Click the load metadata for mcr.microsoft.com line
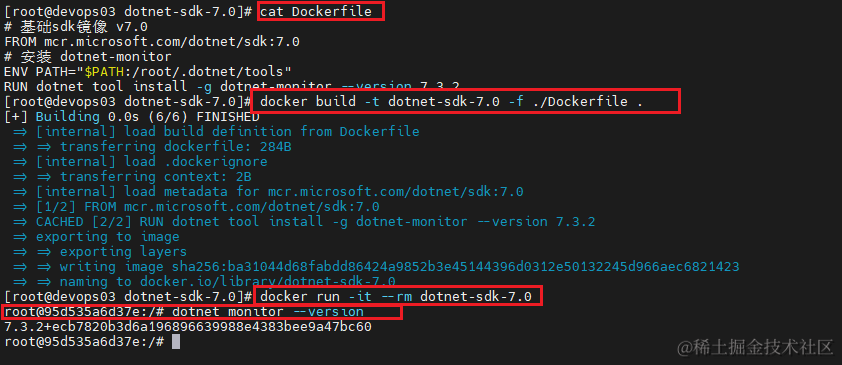The image size is (842, 365). [x=280, y=192]
